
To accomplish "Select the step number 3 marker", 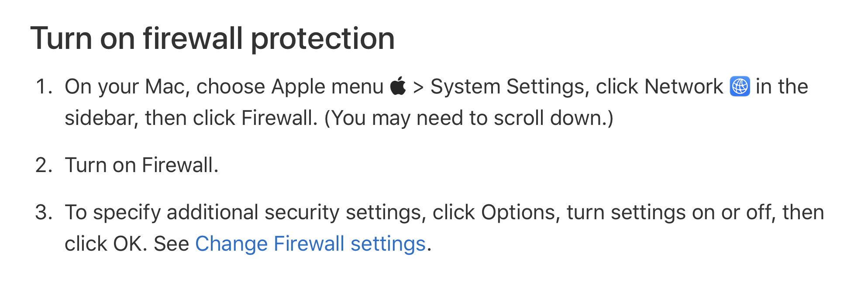I will click(44, 212).
